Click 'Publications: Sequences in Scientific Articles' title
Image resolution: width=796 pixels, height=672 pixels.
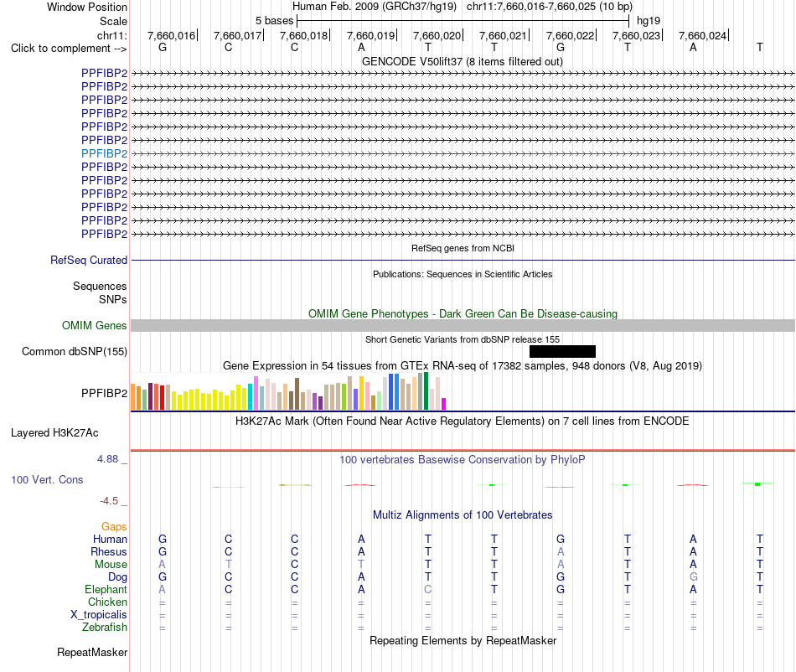[463, 274]
